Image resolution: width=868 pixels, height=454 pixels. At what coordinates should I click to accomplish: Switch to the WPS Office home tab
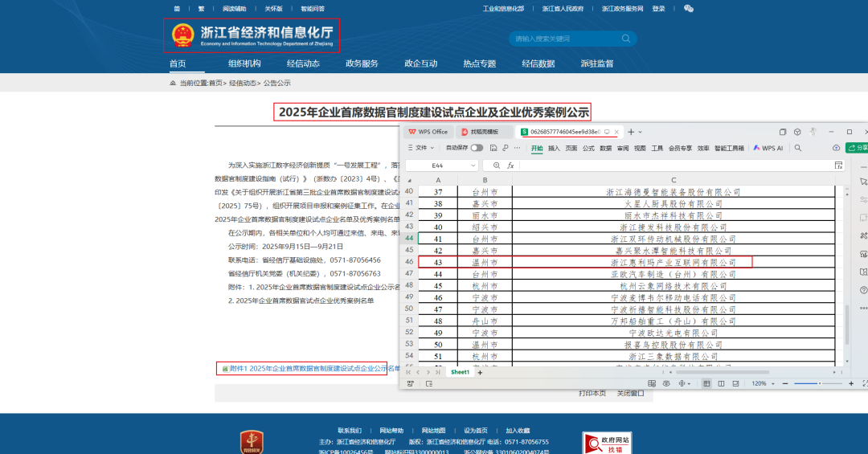(x=428, y=132)
